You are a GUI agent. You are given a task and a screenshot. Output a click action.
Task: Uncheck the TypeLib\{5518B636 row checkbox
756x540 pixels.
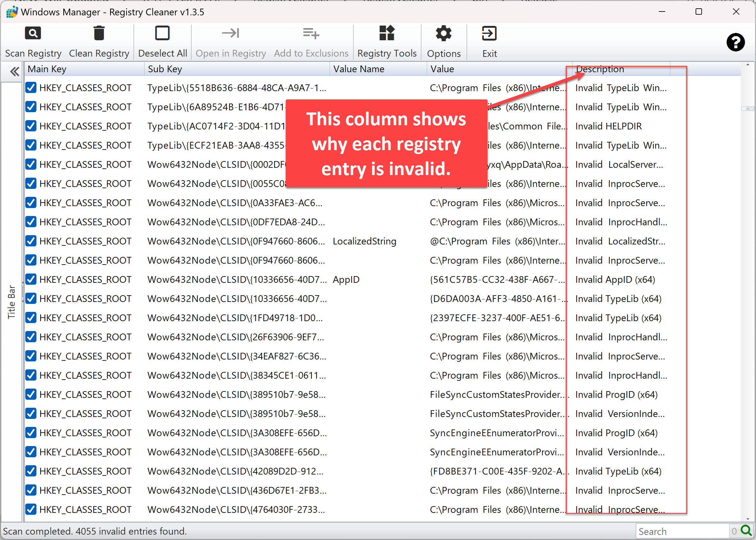pyautogui.click(x=31, y=88)
